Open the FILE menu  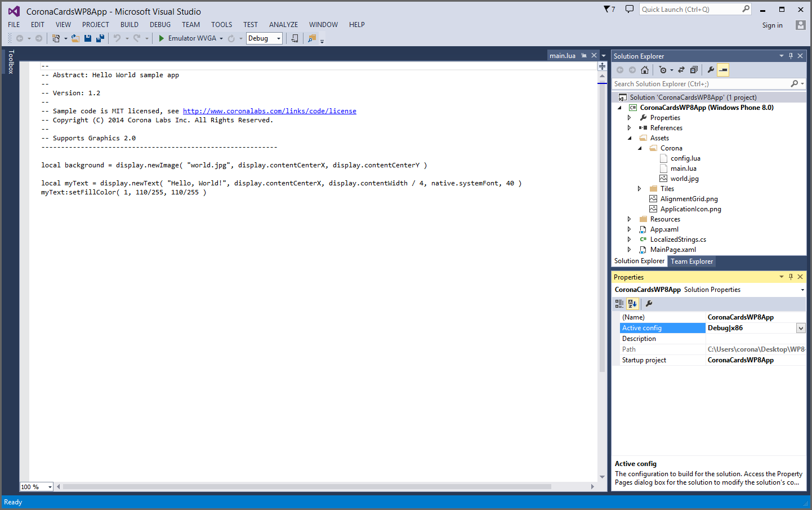click(x=14, y=25)
